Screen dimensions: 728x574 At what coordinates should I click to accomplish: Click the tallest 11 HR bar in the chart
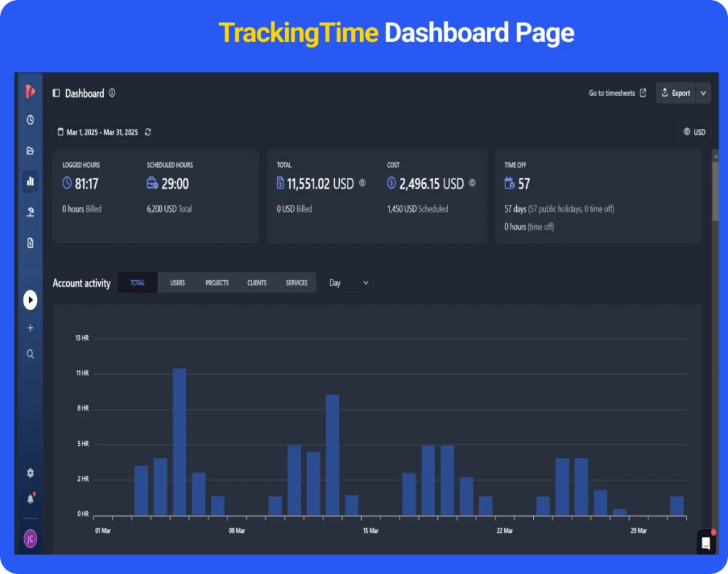pyautogui.click(x=180, y=442)
